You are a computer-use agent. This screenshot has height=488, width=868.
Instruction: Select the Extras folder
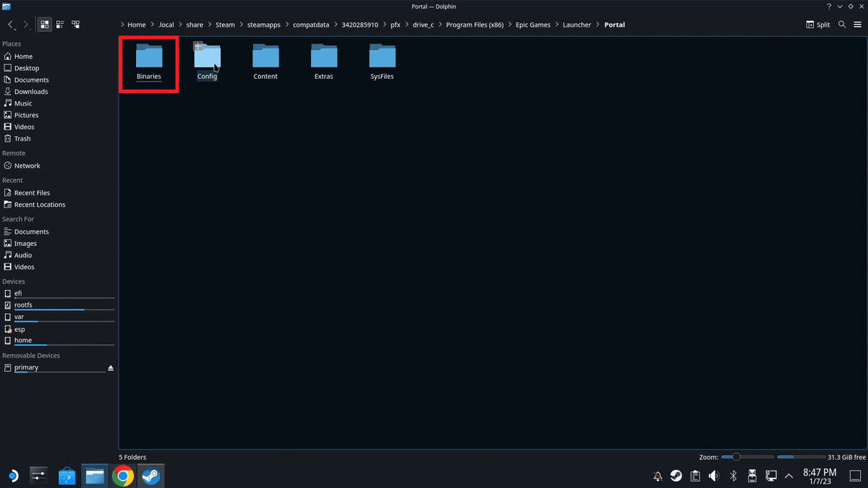[x=324, y=63]
